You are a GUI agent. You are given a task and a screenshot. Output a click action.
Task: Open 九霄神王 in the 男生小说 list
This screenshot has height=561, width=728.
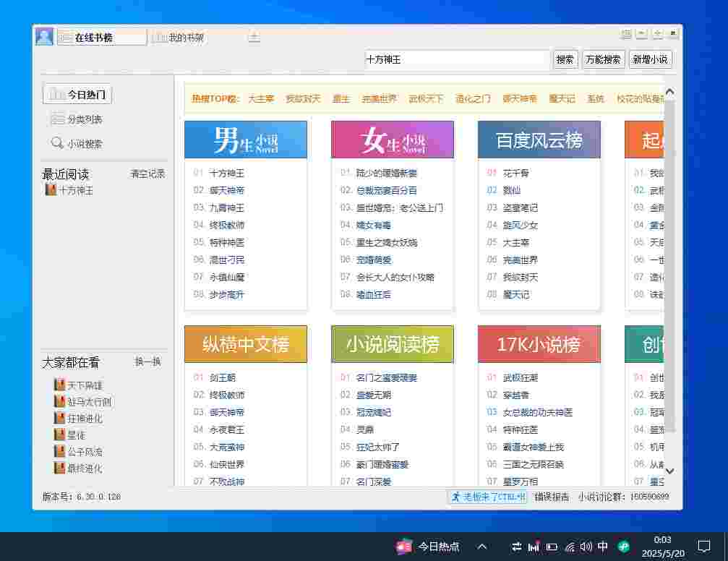pos(226,207)
